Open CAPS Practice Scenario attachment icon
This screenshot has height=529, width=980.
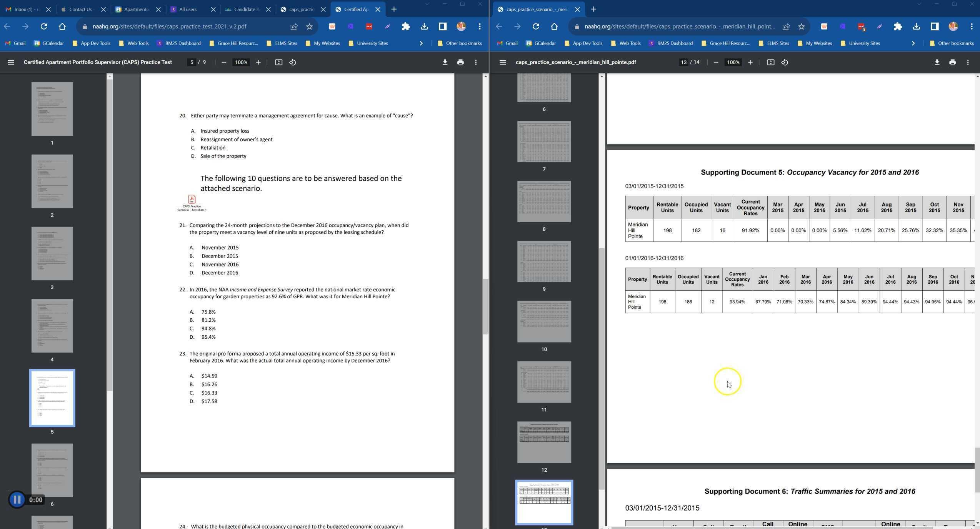(192, 200)
